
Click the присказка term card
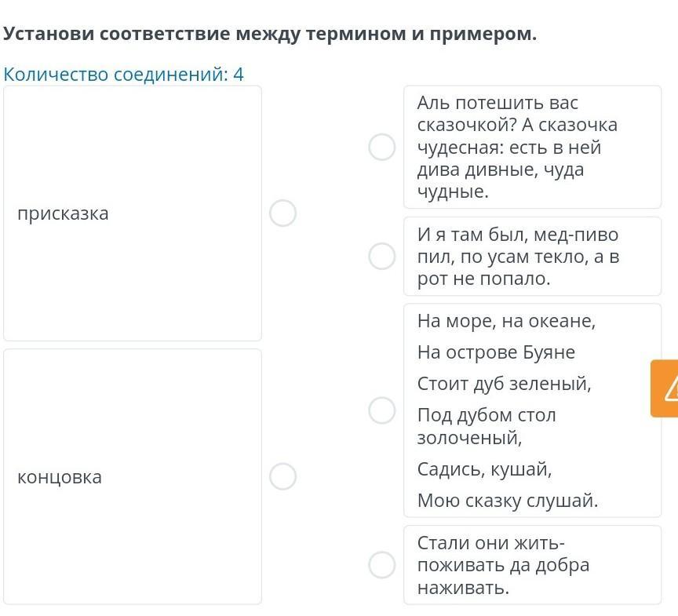[x=133, y=213]
